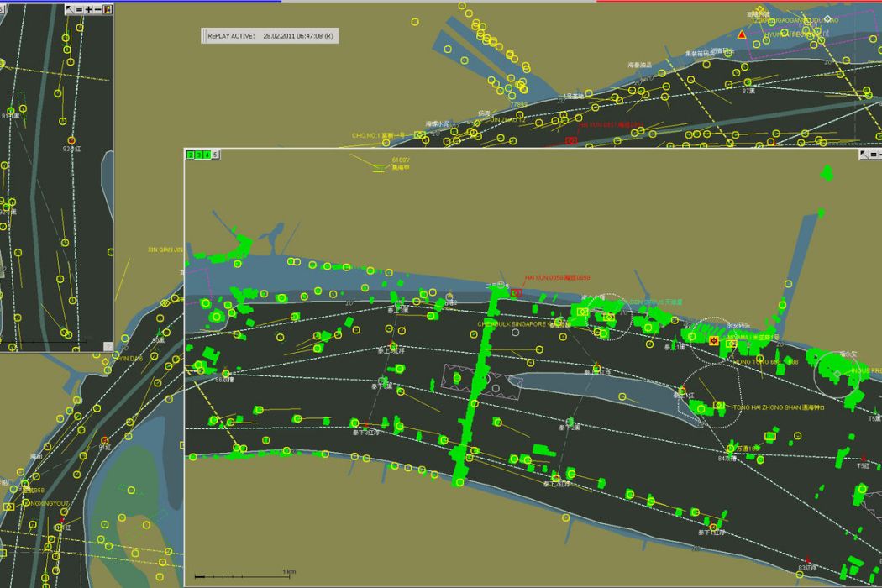Select the TONG HAI ZHONG SHAN vessel square symbol
882x588 pixels.
click(719, 405)
